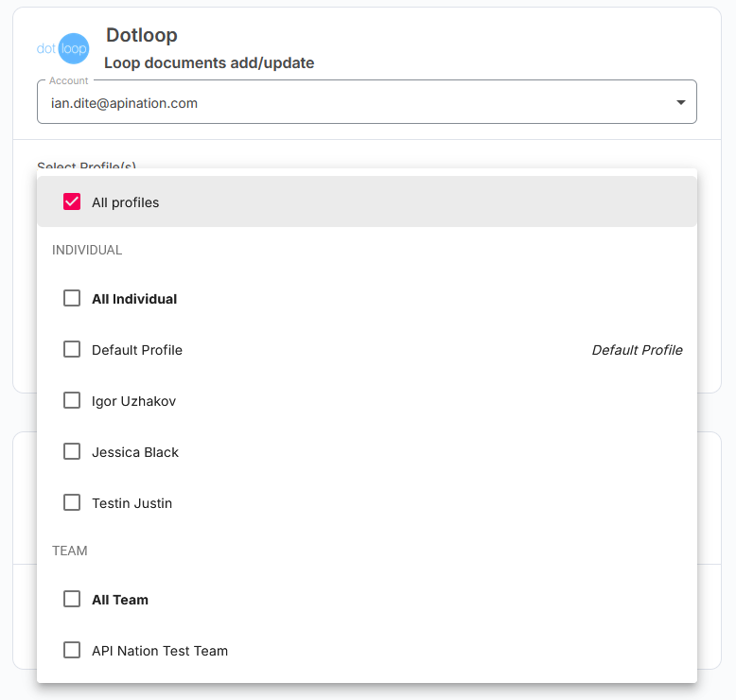The width and height of the screenshot is (736, 700).
Task: Select the API Nation Test Team entry
Action: [160, 651]
